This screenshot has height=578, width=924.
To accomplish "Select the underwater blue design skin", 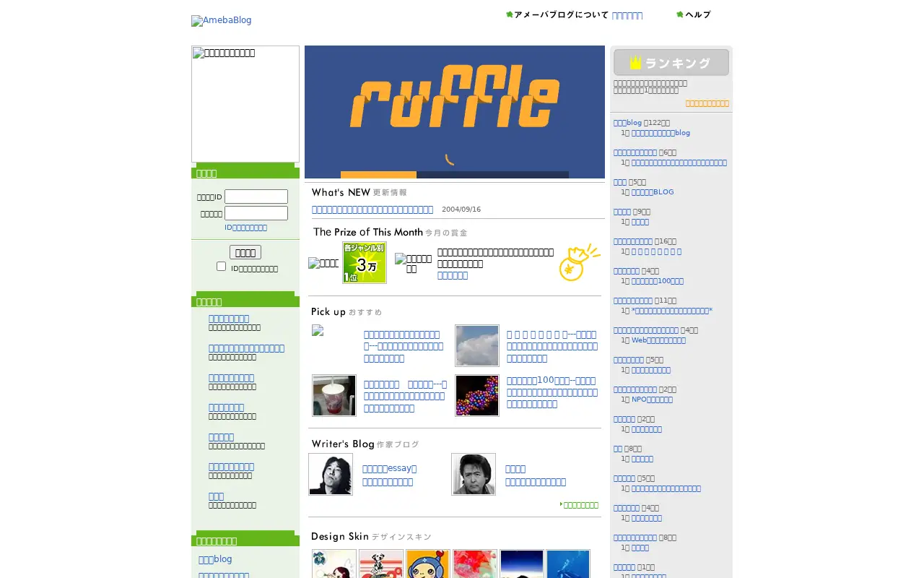I will click(568, 564).
